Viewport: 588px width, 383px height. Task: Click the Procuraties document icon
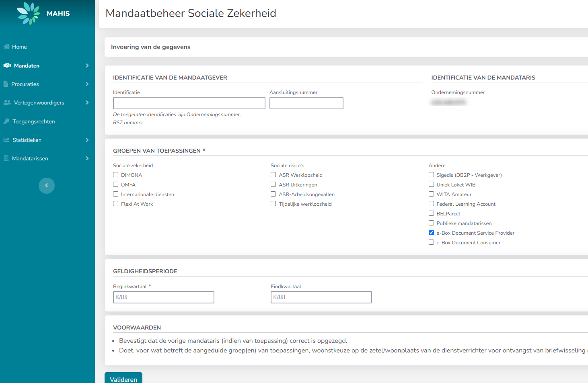point(6,84)
